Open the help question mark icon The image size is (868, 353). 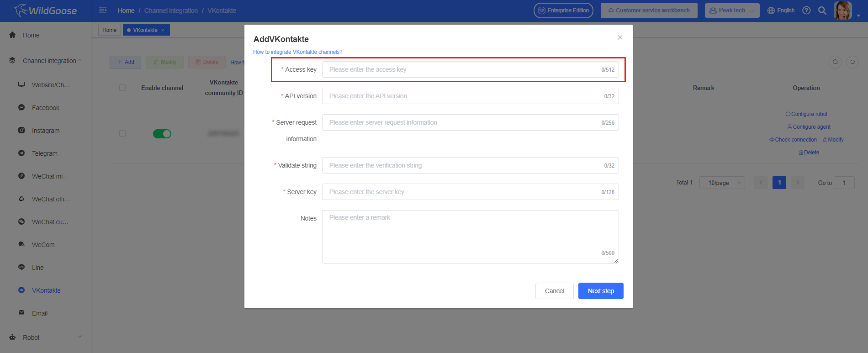click(x=806, y=10)
